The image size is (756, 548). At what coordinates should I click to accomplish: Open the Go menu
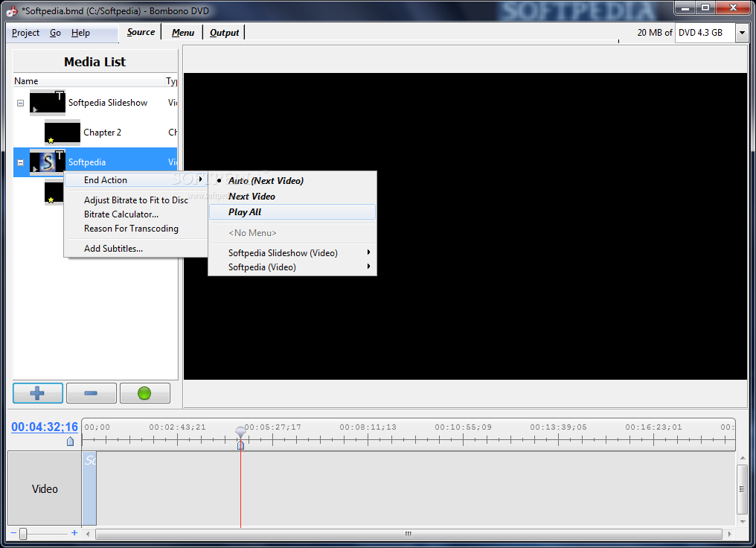tap(56, 33)
